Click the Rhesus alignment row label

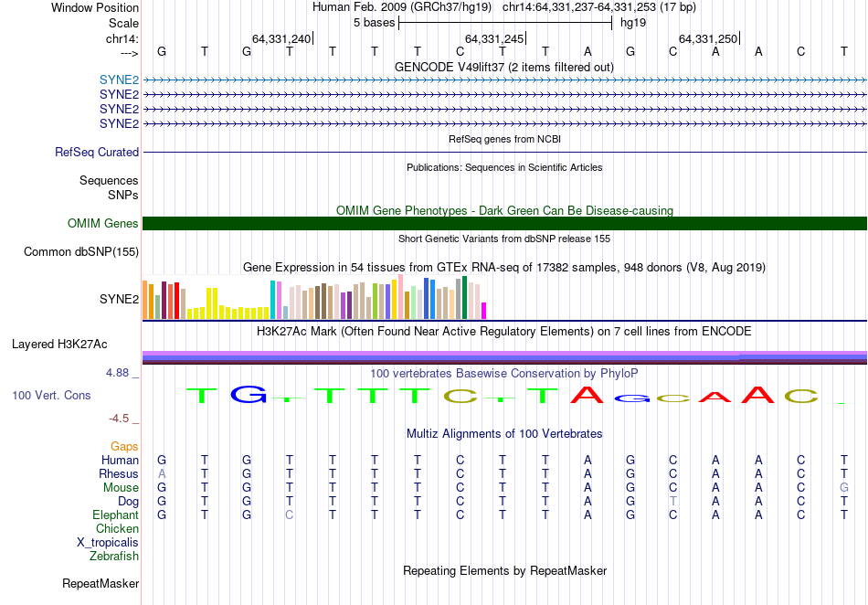(x=119, y=473)
